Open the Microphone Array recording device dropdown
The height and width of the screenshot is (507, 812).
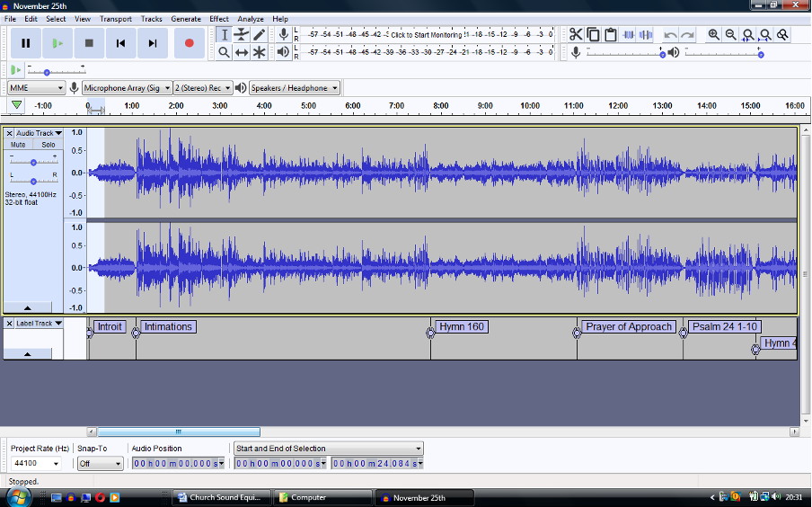(127, 88)
